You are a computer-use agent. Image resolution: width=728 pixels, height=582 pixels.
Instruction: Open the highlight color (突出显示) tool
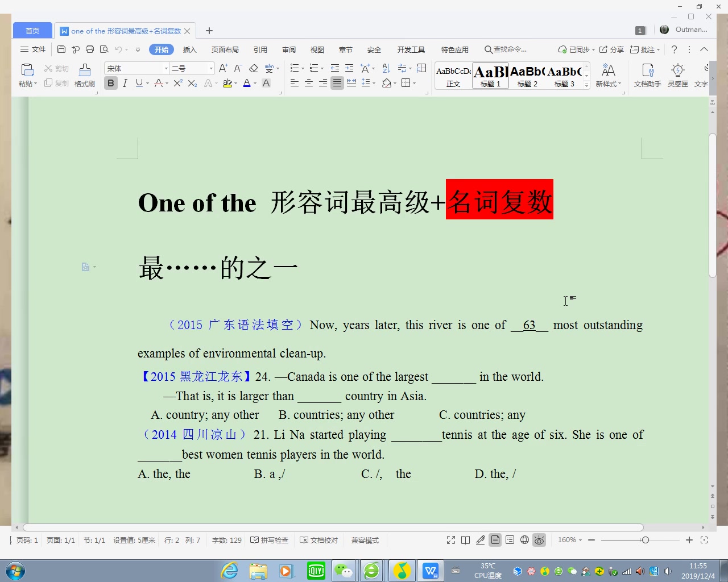pyautogui.click(x=228, y=83)
